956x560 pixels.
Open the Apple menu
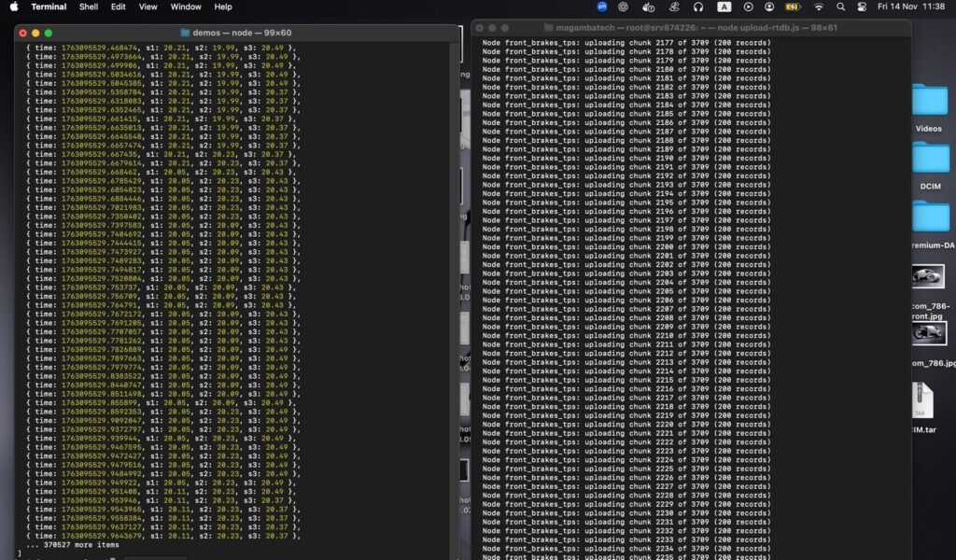tap(13, 7)
